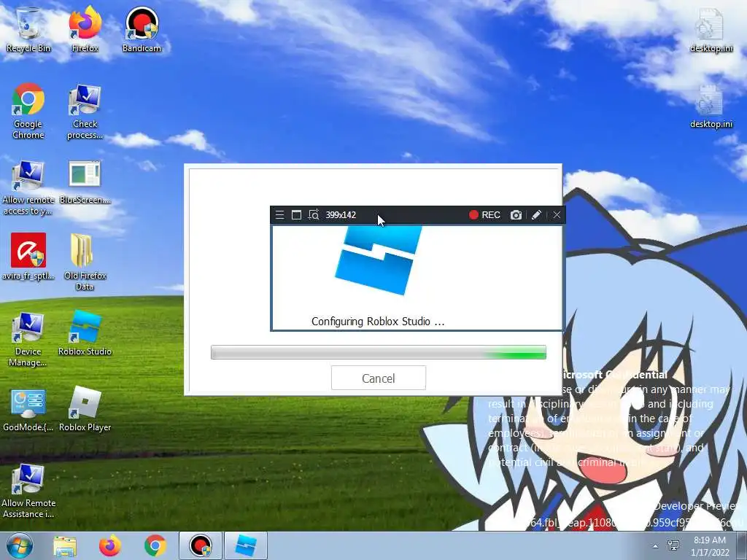The width and height of the screenshot is (747, 560).
Task: Open the Recycle Bin desktop icon
Action: pyautogui.click(x=28, y=29)
